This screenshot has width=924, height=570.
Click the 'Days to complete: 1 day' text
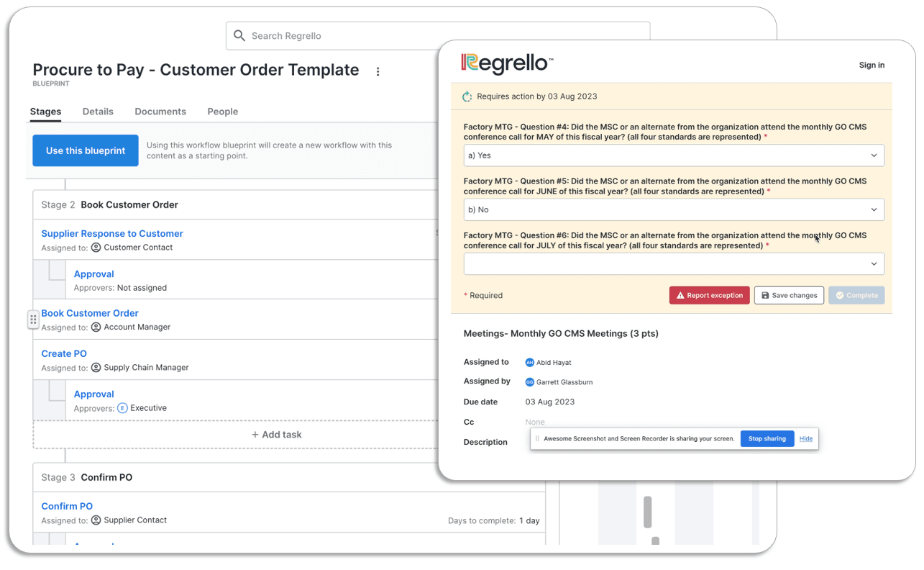(x=493, y=520)
